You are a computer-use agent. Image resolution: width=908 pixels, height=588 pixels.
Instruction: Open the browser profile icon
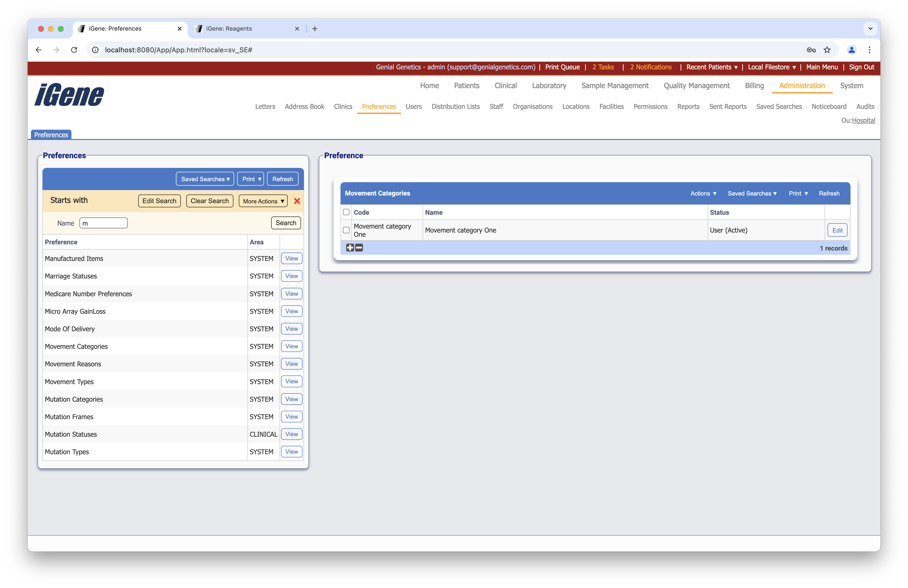coord(851,50)
